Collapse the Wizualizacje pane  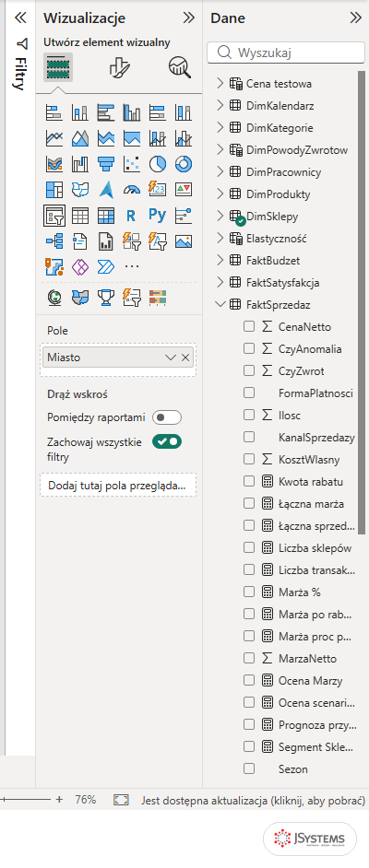coord(189,18)
